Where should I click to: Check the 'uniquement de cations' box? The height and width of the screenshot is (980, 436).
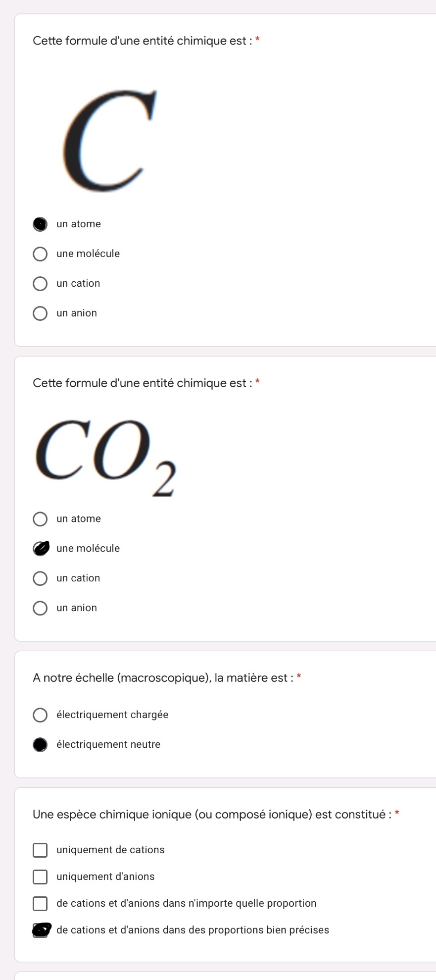pyautogui.click(x=40, y=850)
